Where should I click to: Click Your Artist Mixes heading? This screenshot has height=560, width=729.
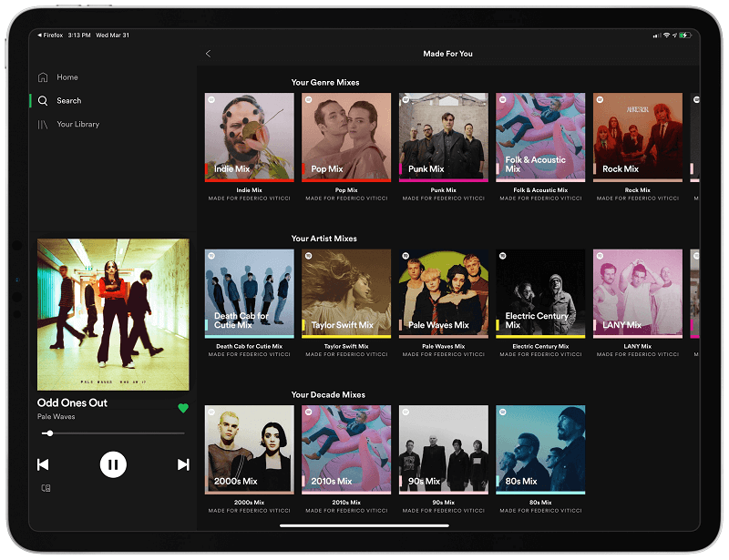[324, 239]
